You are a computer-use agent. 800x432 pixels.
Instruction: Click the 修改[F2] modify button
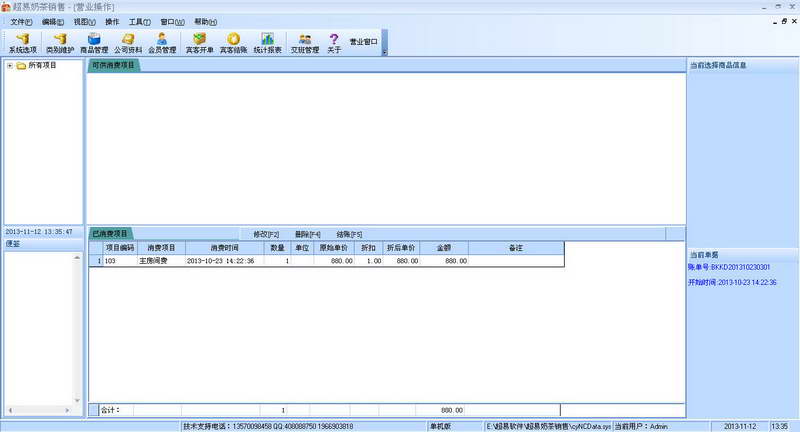[x=266, y=233]
